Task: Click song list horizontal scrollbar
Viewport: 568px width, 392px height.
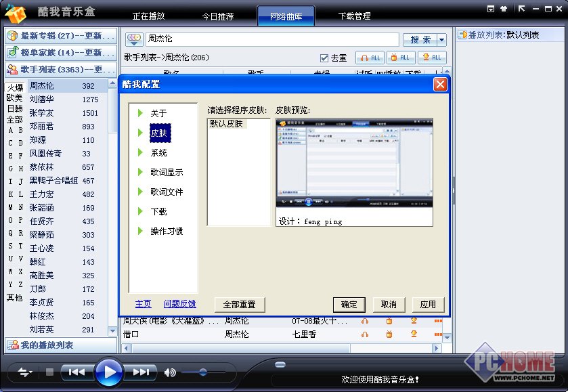Action: [x=240, y=348]
